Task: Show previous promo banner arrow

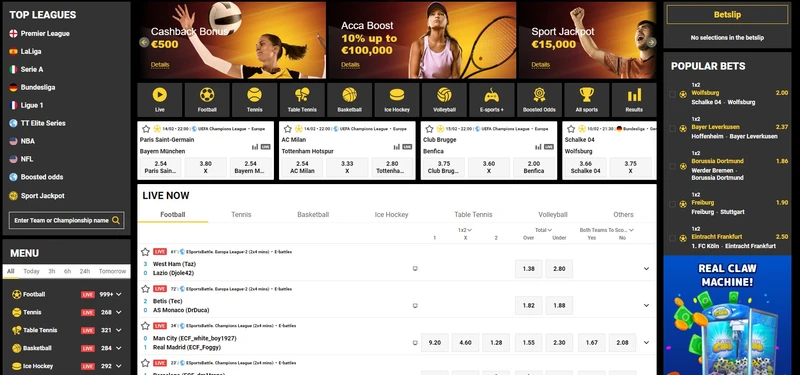Action: point(144,42)
